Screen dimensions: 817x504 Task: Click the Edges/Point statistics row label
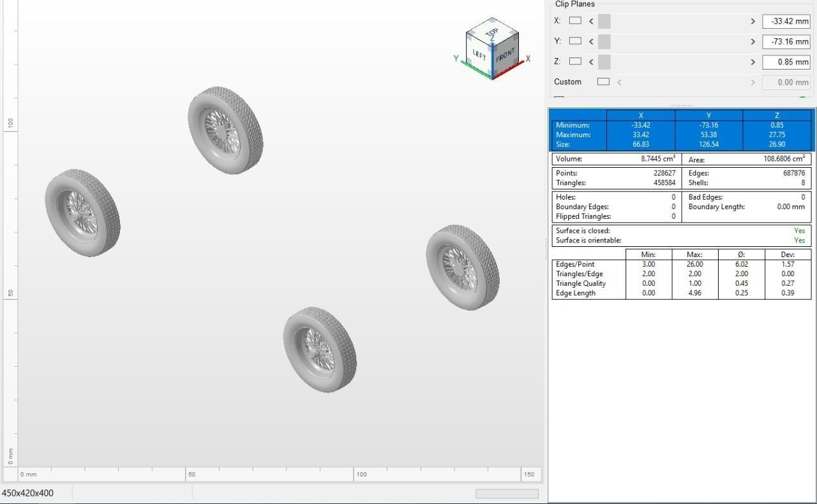[x=575, y=264]
